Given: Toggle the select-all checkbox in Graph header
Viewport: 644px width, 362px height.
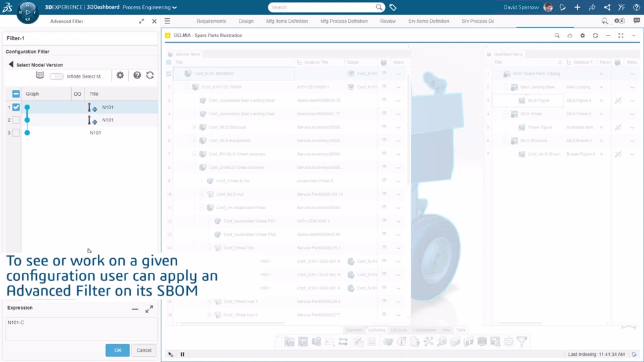Looking at the screenshot, I should point(16,94).
